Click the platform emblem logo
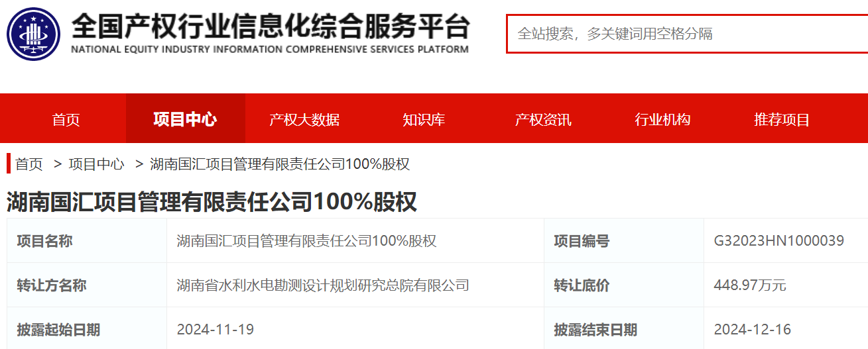 (x=34, y=34)
